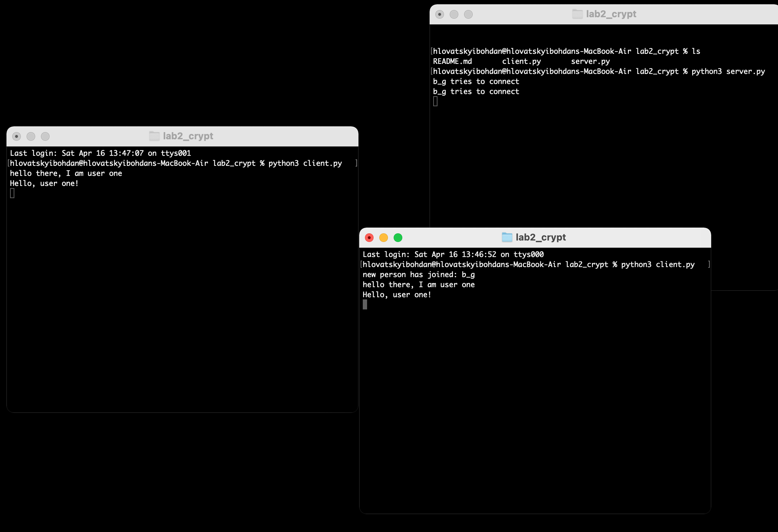The image size is (778, 532).
Task: Click 'client.py' in the ls output
Action: pos(521,61)
